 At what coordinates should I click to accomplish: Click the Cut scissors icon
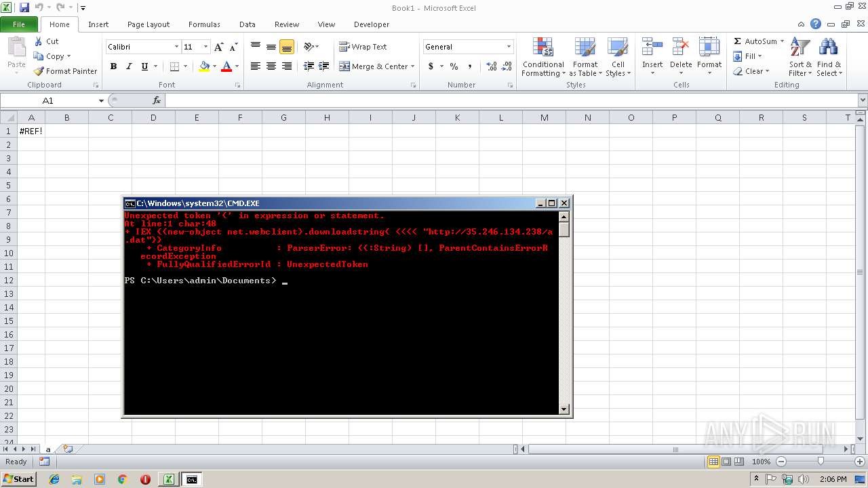39,41
